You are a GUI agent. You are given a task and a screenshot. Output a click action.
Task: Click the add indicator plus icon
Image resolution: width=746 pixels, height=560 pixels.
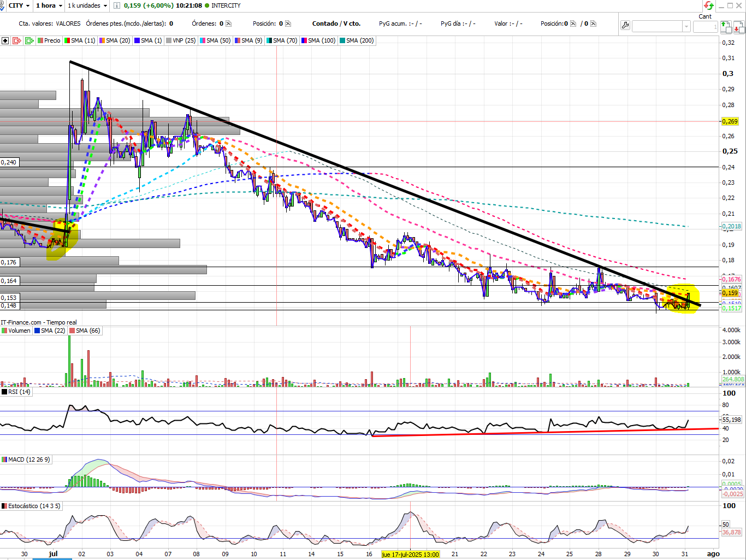pos(5,40)
